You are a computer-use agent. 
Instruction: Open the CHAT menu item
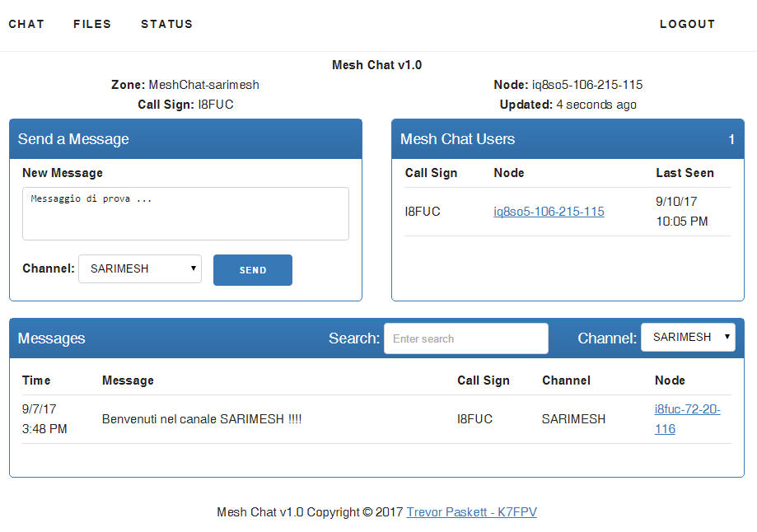pyautogui.click(x=26, y=24)
